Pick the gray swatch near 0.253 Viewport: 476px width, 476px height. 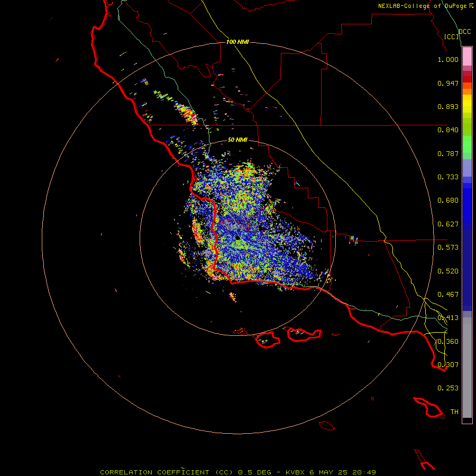pyautogui.click(x=467, y=389)
